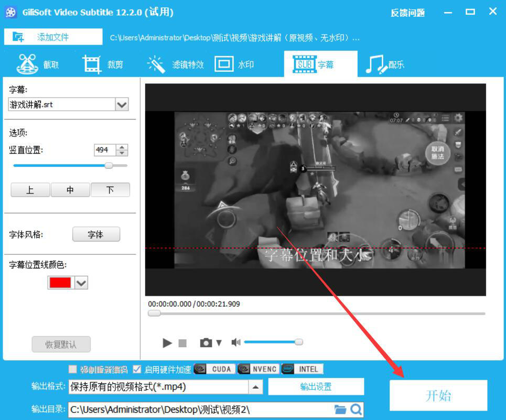Increase vertical position with up stepper arrow
Screen dimensions: 506x420
point(122,147)
